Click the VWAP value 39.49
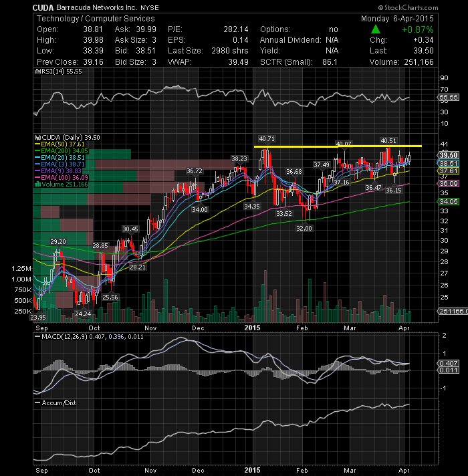Screen dimensions: 468x476 [x=238, y=62]
